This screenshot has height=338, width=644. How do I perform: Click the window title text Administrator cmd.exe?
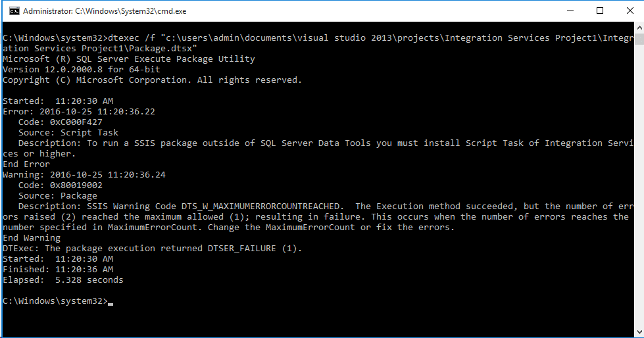pyautogui.click(x=105, y=11)
